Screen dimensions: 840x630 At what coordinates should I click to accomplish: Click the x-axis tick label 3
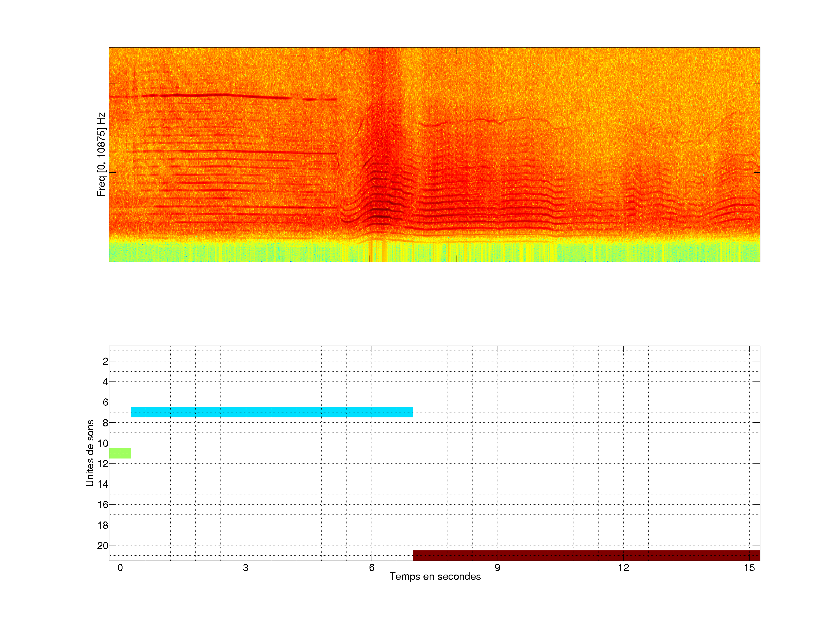click(246, 568)
